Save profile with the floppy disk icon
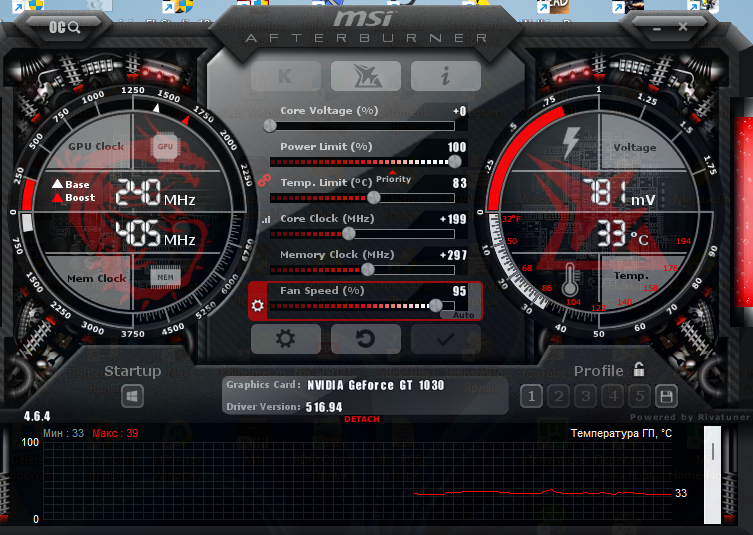 (x=666, y=396)
